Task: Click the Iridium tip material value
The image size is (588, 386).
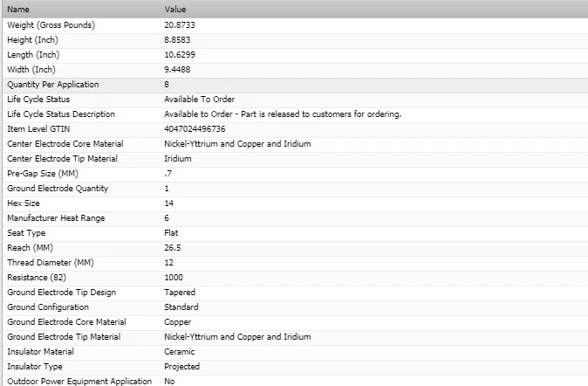Action: tap(178, 159)
